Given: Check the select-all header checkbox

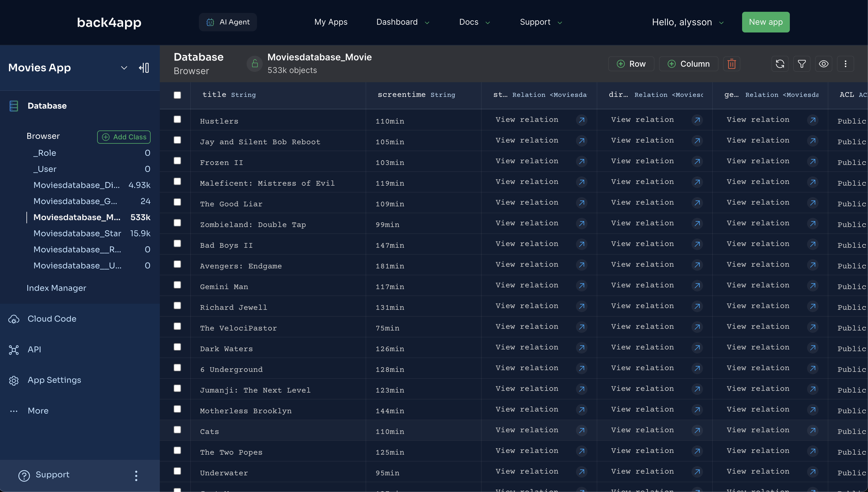Looking at the screenshot, I should (177, 95).
